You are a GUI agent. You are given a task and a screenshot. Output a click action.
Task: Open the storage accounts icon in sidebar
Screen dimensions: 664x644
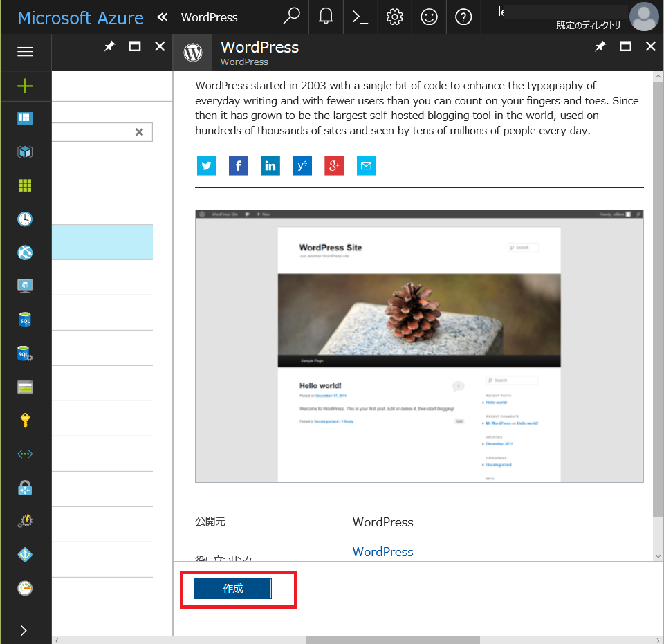pos(25,387)
